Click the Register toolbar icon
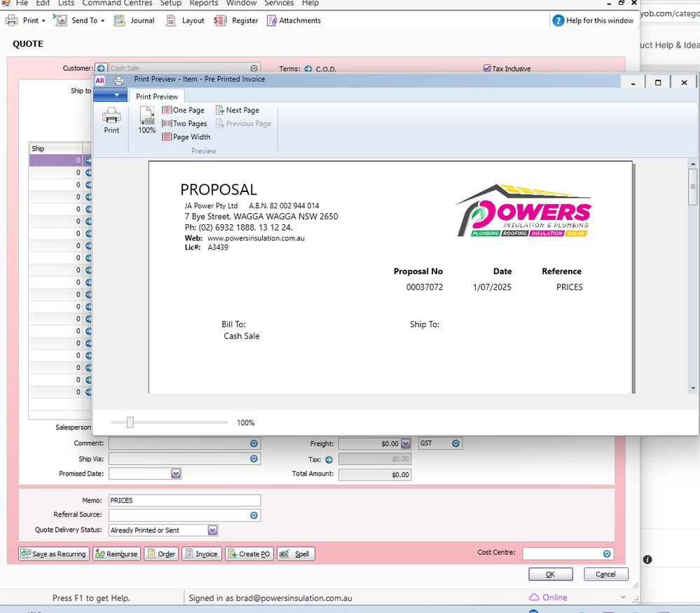This screenshot has width=700, height=613. [236, 20]
